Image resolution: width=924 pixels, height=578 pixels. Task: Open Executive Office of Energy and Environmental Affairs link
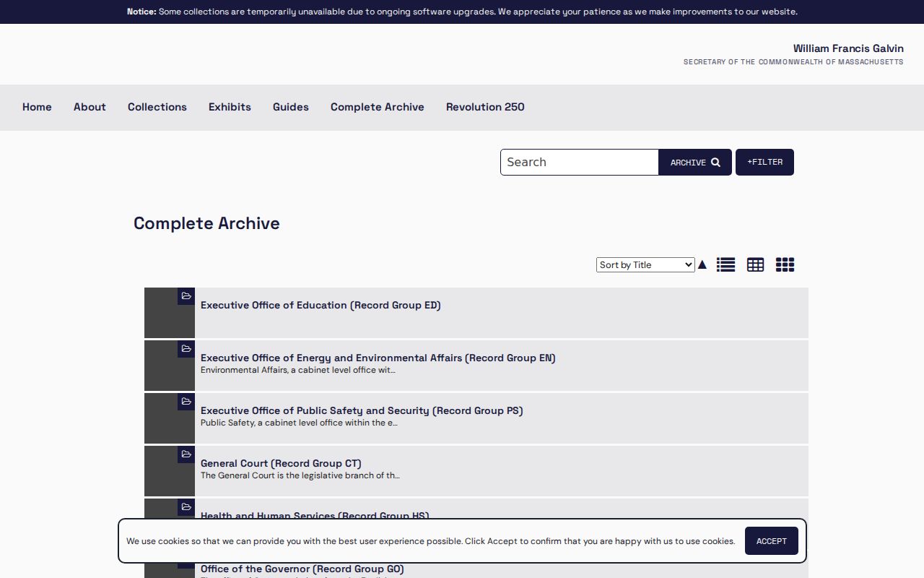tap(378, 358)
